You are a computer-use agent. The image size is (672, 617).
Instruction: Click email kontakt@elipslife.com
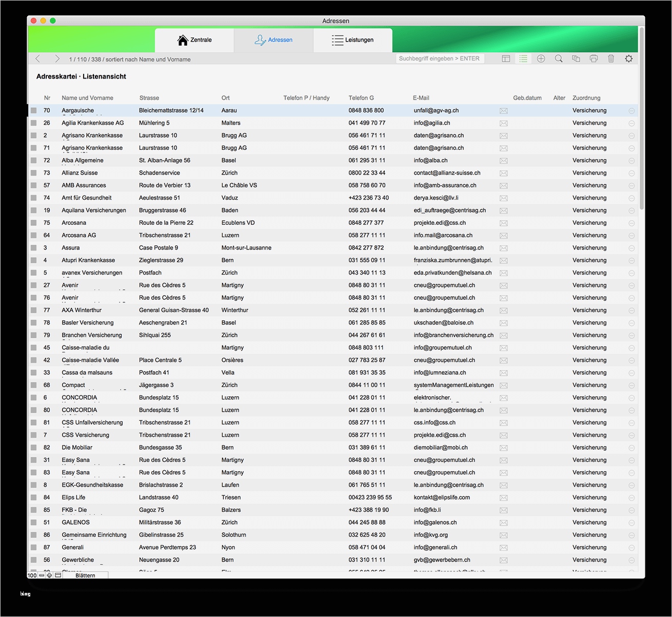pyautogui.click(x=442, y=497)
